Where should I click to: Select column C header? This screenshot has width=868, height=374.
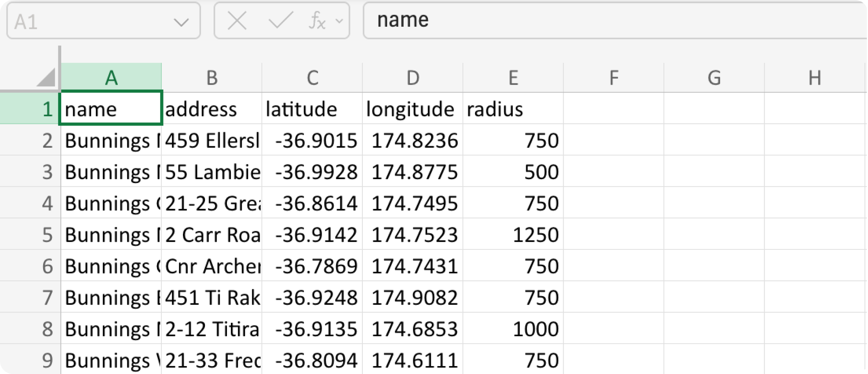(x=312, y=77)
